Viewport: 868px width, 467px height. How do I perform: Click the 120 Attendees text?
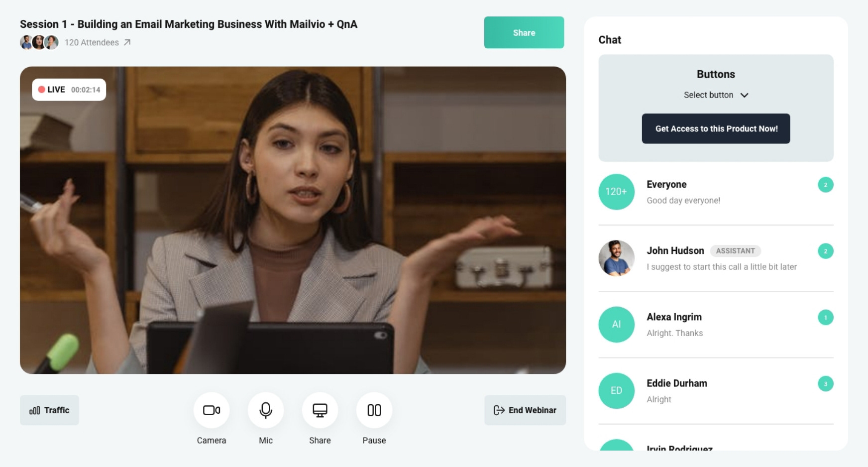[x=92, y=43]
